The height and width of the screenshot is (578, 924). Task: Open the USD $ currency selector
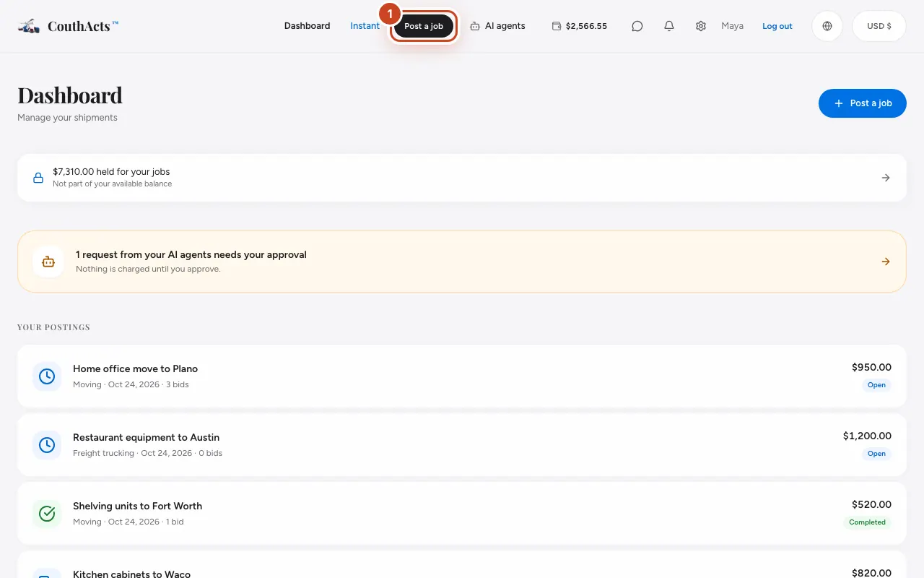tap(879, 26)
